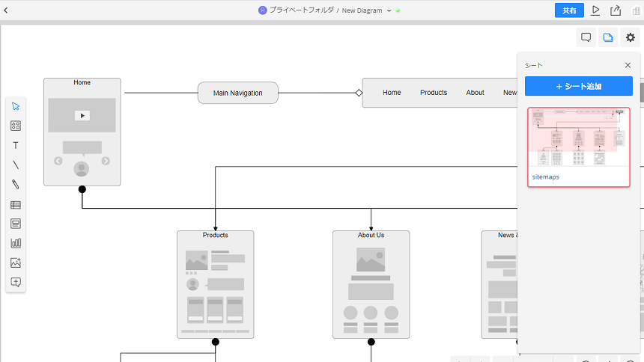Select the Line drawing tool
The image size is (644, 362).
[x=16, y=165]
